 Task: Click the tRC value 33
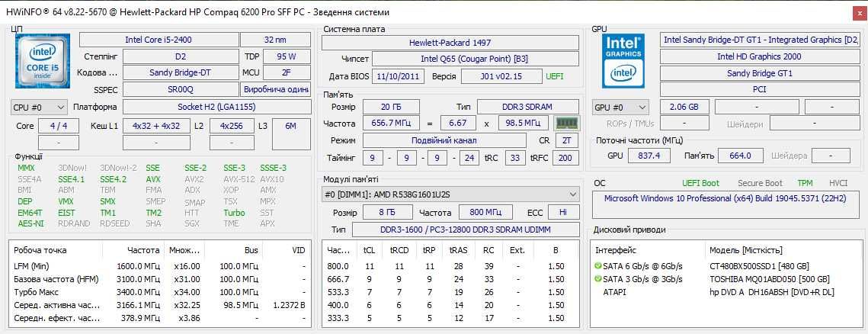515,159
